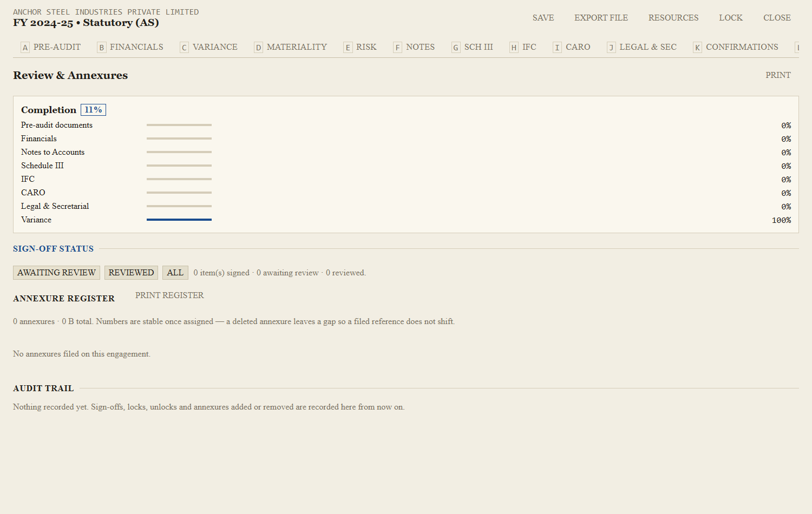Open the Materiality tab
This screenshot has width=812, height=514.
(x=291, y=47)
